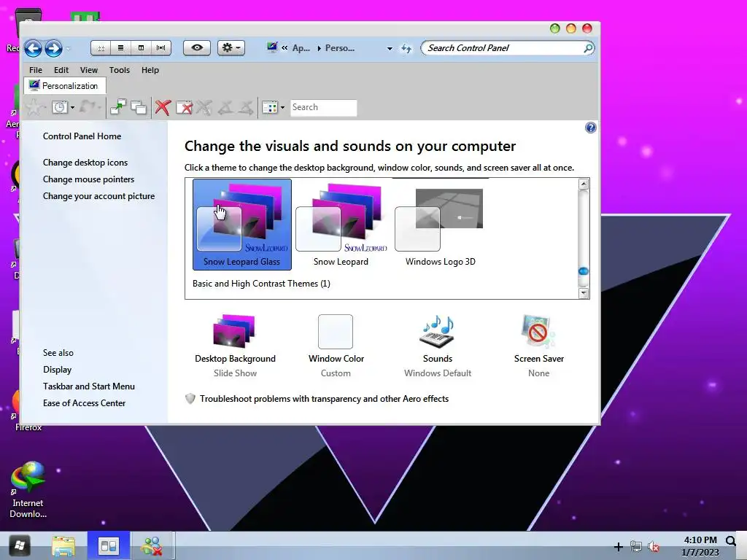Click the favorites star toolbar icon

pos(34,107)
